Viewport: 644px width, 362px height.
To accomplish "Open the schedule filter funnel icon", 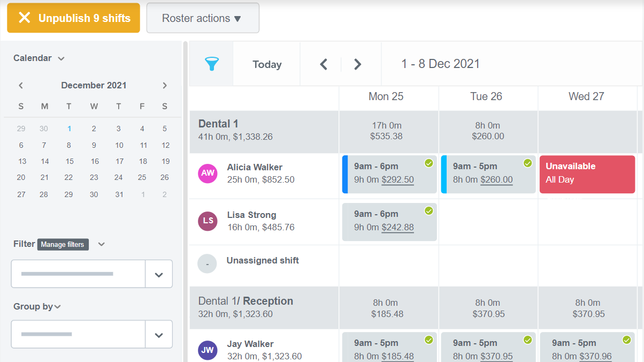I will tap(212, 64).
